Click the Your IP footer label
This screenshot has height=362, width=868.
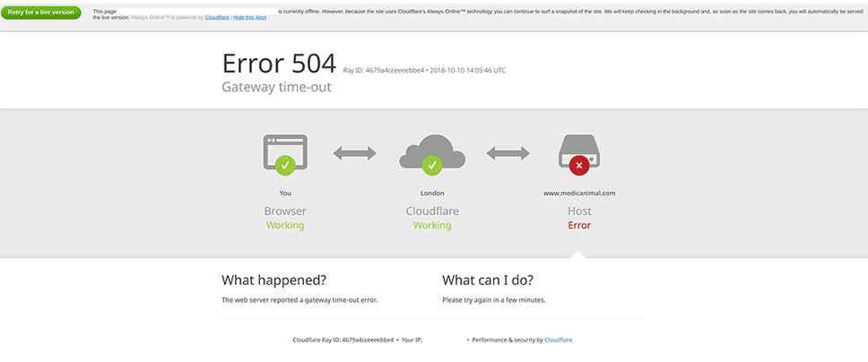(412, 340)
